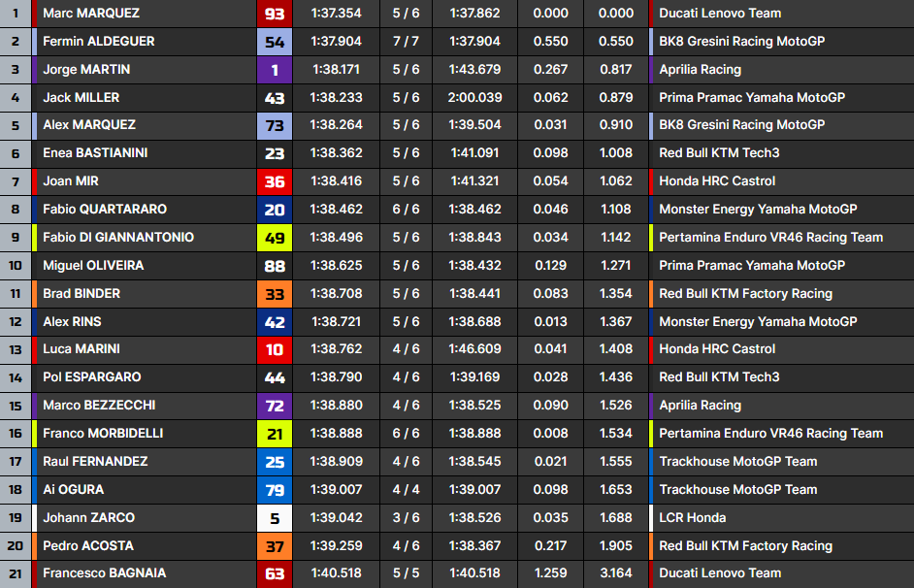Open Aprilia Racing team beside Jorge Martin
The height and width of the screenshot is (588, 914).
(x=700, y=70)
